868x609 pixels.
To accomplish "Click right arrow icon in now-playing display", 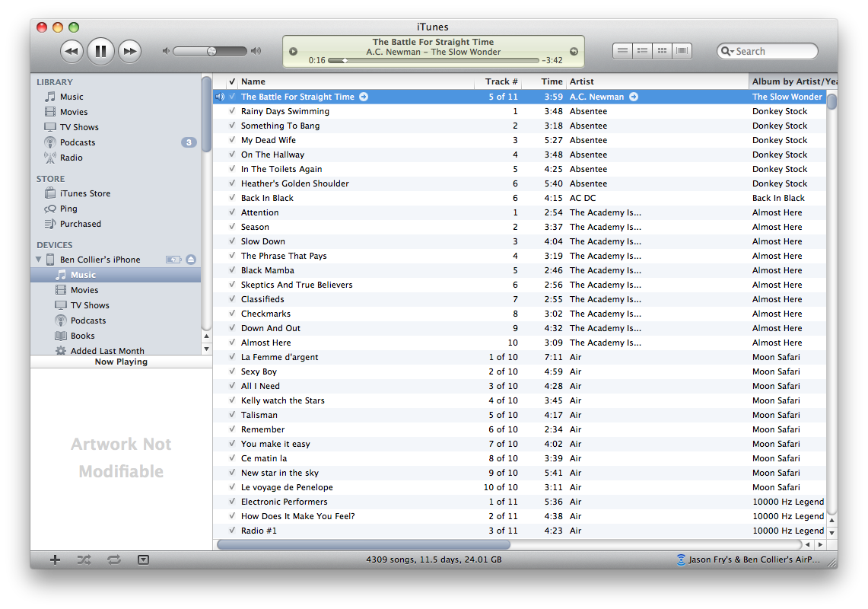I will pos(574,52).
